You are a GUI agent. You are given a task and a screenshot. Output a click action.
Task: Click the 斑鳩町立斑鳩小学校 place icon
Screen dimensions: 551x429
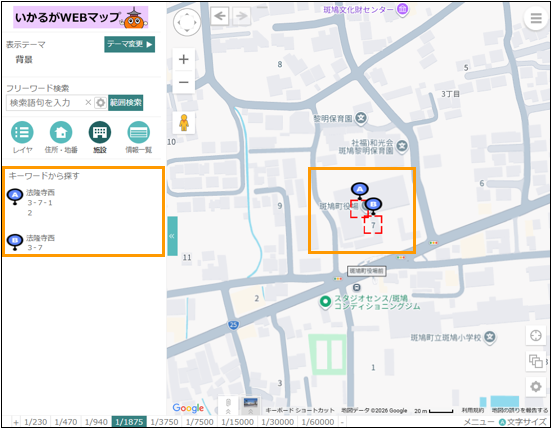[x=490, y=337]
